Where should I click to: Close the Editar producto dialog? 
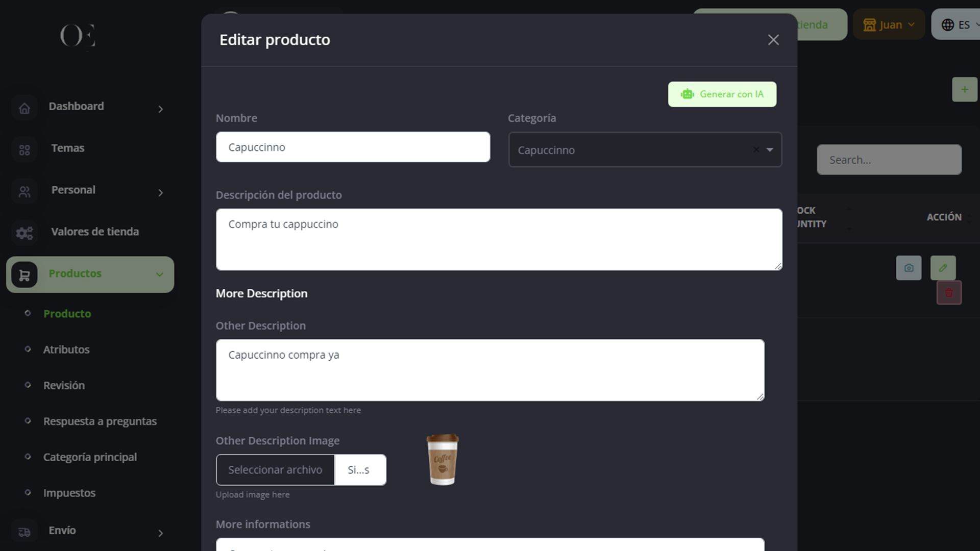(773, 40)
